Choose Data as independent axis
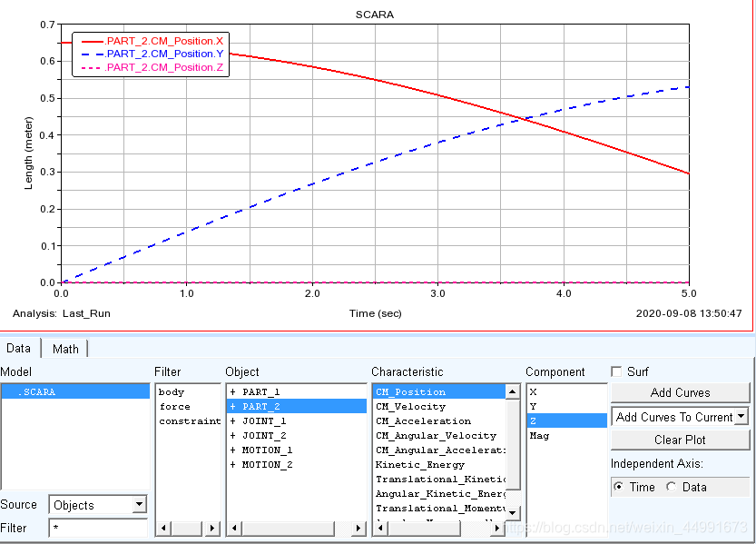Screen dimensions: 756x544 (672, 487)
